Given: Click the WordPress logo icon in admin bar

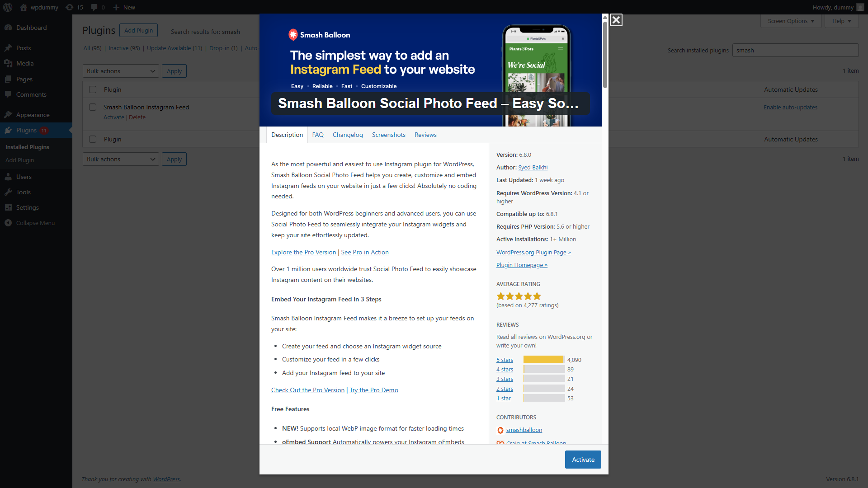Looking at the screenshot, I should pos(8,7).
